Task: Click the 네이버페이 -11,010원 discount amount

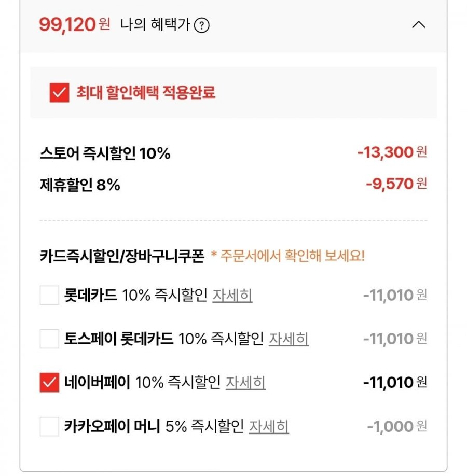Action: pos(394,383)
